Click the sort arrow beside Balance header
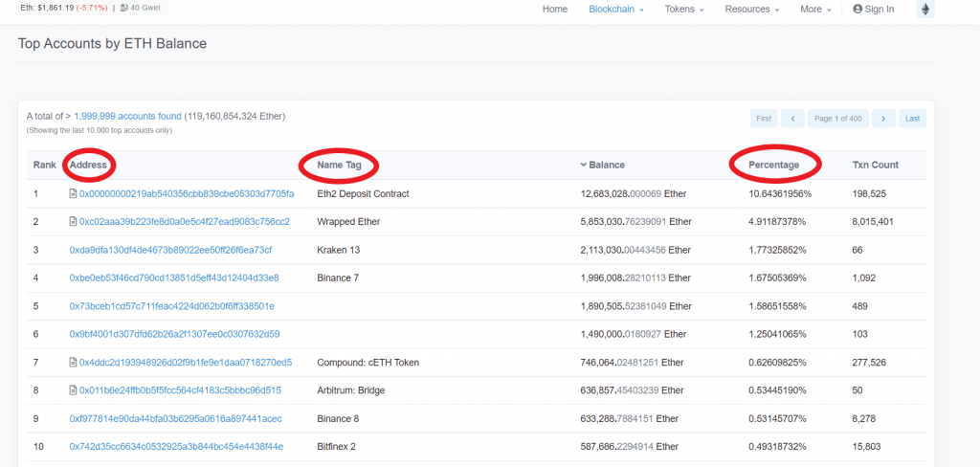Viewport: 980px width, 467px height. (x=584, y=166)
